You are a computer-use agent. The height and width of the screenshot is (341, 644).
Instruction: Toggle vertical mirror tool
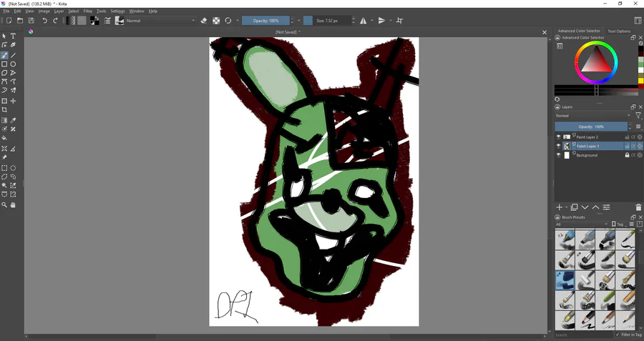coord(381,21)
